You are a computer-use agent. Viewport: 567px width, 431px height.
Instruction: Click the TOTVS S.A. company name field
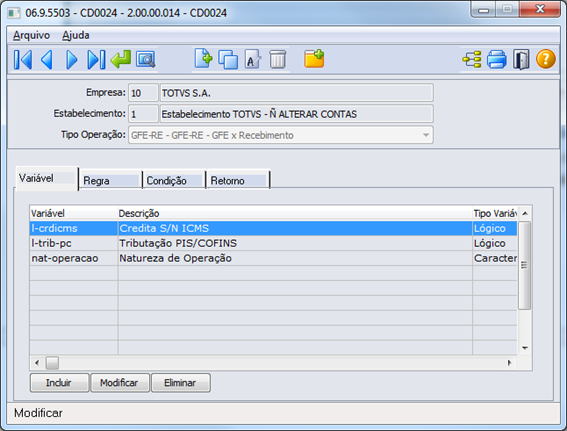[x=297, y=93]
